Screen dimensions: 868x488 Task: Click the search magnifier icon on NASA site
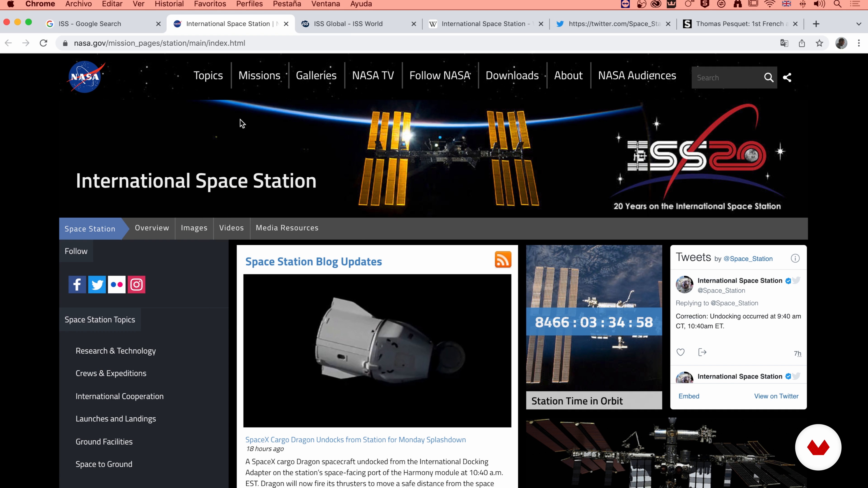pos(769,78)
